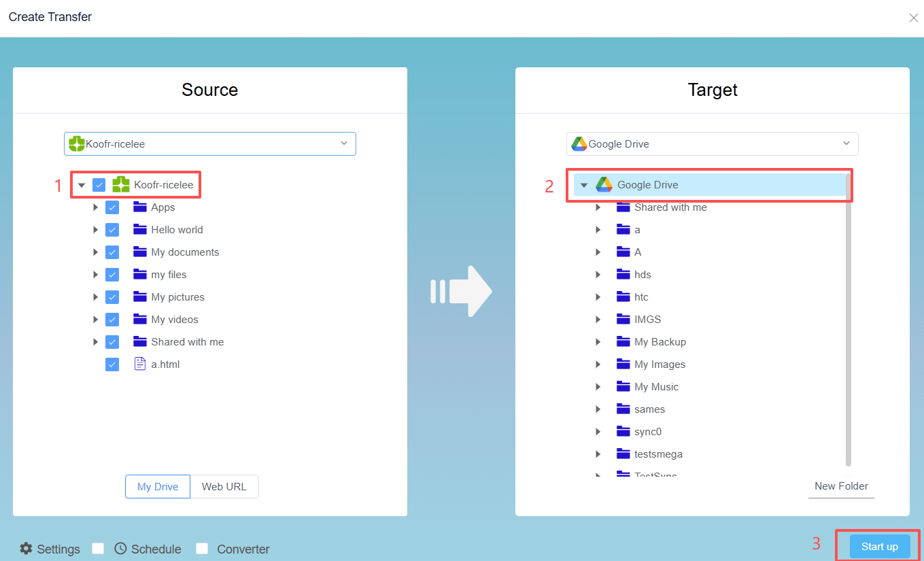Uncheck the My documents checkbox
This screenshot has width=924, height=561.
[x=112, y=252]
